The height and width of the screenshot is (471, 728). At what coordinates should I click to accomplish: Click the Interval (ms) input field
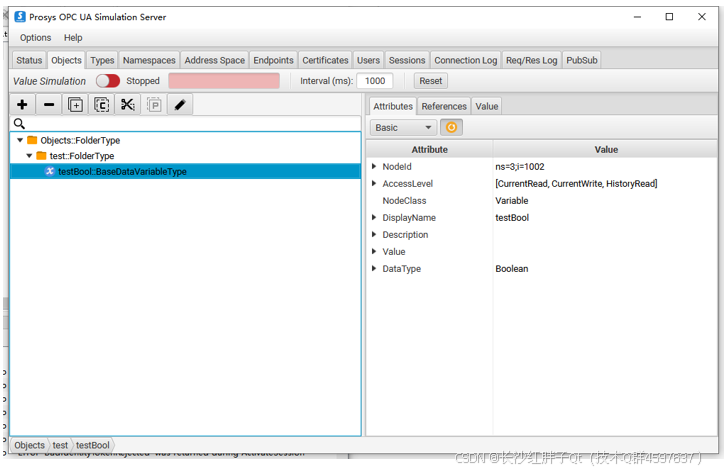click(x=374, y=81)
